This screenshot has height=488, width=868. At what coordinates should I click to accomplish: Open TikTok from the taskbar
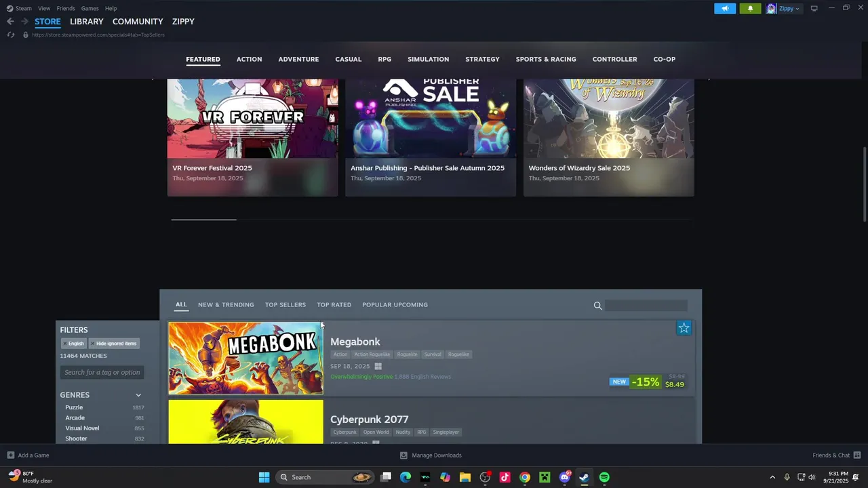click(x=505, y=477)
